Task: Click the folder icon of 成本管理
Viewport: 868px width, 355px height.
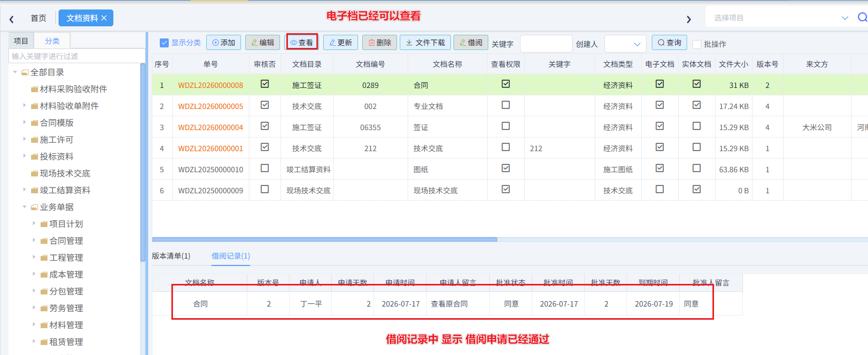Action: pos(44,274)
